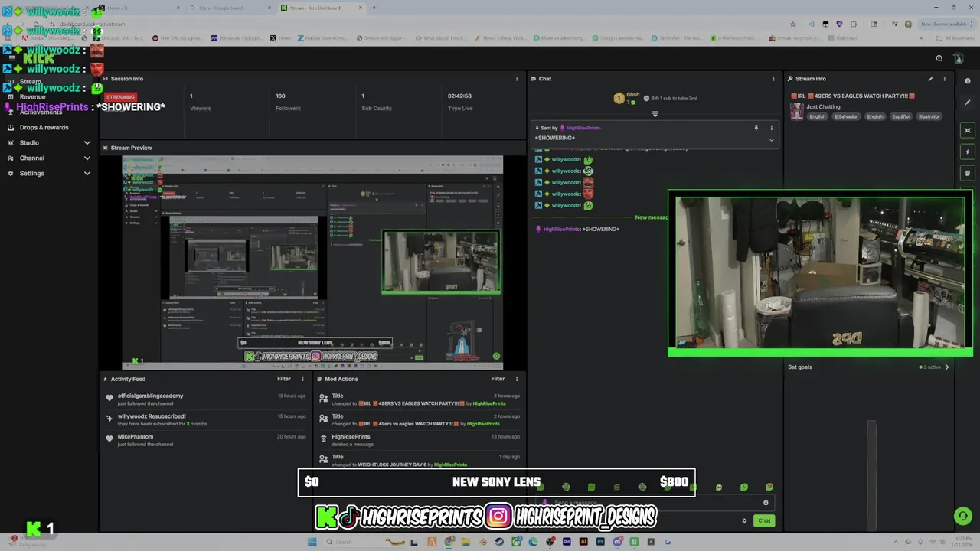The height and width of the screenshot is (551, 980).
Task: Click the pin icon on the pinned message
Action: click(x=756, y=128)
